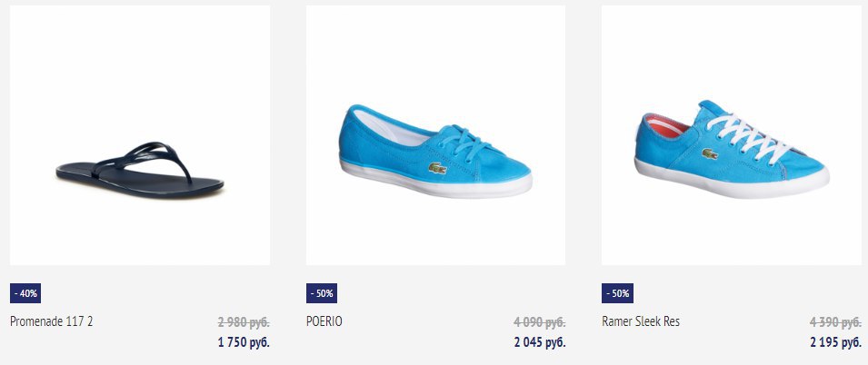Click the white laces of Ramer Sleek shoe

click(x=748, y=135)
